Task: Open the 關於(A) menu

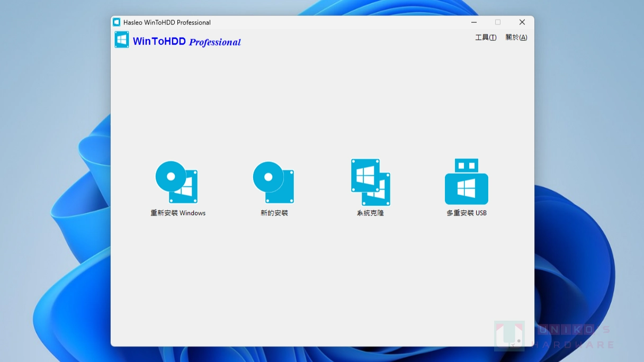Action: pos(516,38)
